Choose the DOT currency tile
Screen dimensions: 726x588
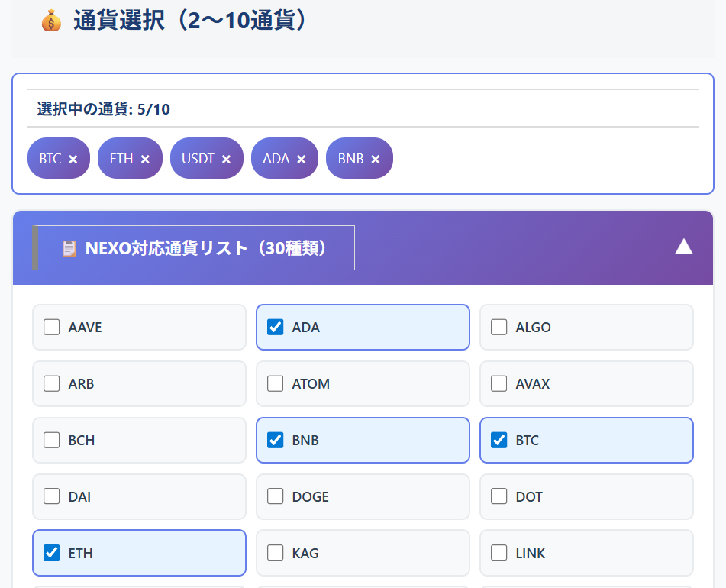[x=586, y=497]
